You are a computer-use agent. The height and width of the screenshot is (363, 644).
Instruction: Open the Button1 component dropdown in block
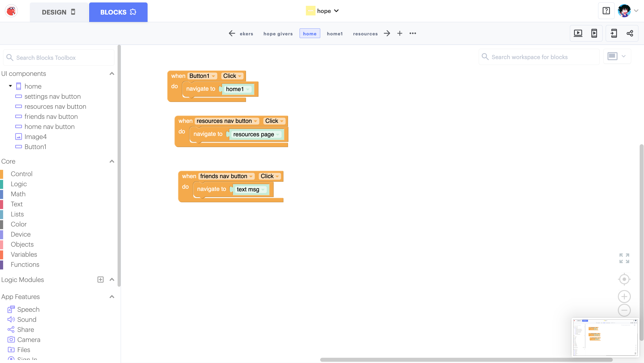(213, 76)
